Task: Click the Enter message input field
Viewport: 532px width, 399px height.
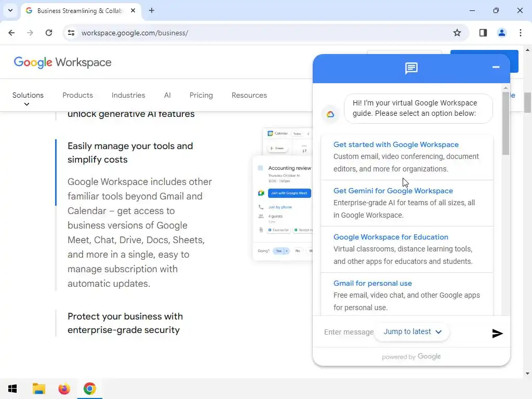Action: pyautogui.click(x=349, y=332)
